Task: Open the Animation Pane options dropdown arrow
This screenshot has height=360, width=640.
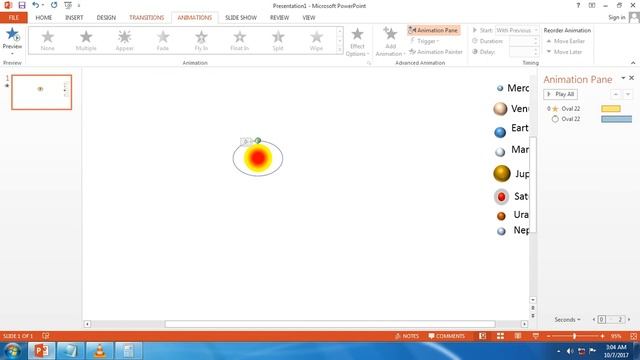Action: pyautogui.click(x=623, y=78)
